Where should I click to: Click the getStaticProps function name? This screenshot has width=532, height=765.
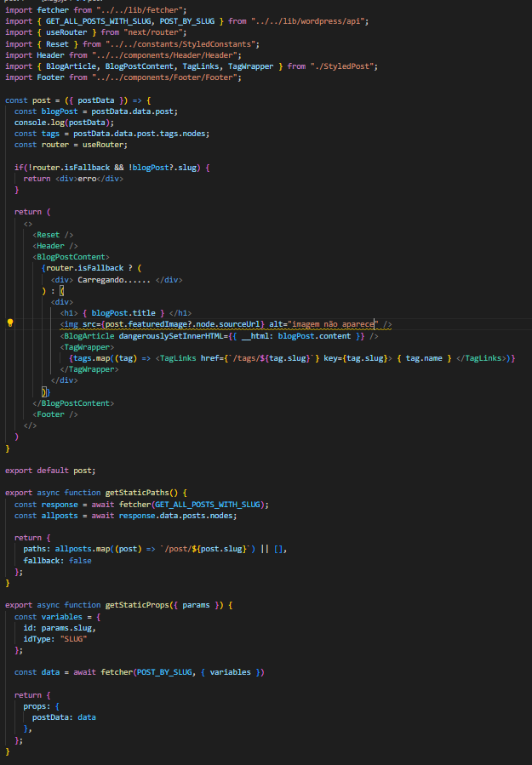(x=137, y=605)
